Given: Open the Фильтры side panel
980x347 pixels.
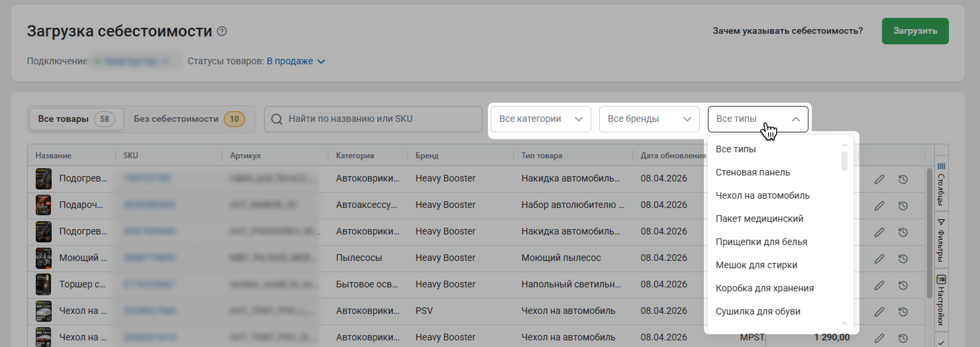Looking at the screenshot, I should [x=941, y=240].
